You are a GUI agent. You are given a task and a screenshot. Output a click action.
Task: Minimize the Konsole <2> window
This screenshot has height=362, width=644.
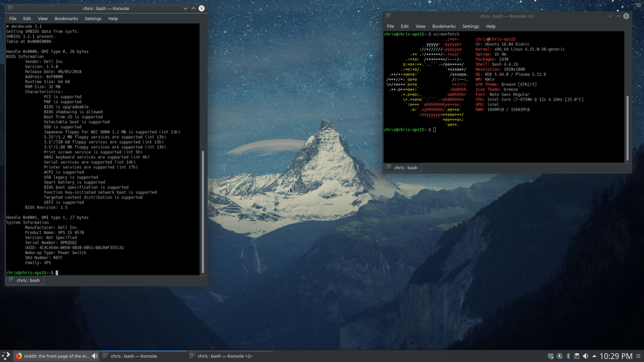coord(610,16)
